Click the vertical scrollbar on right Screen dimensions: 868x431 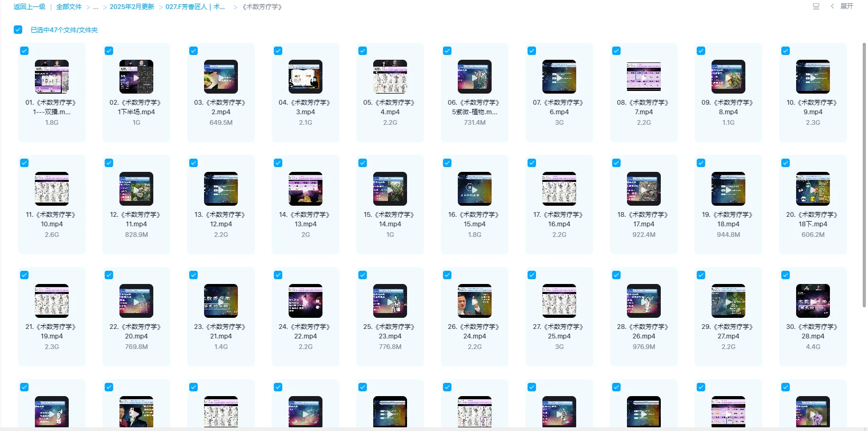coord(864,175)
